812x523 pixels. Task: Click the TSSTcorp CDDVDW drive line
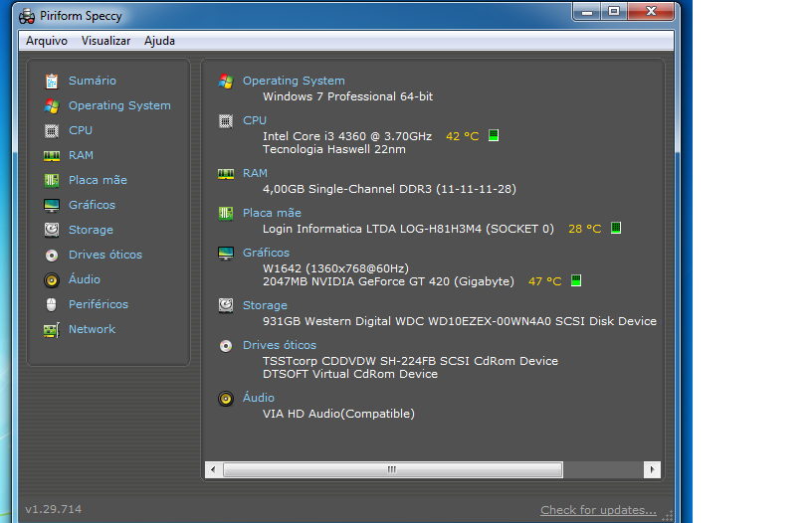[410, 361]
